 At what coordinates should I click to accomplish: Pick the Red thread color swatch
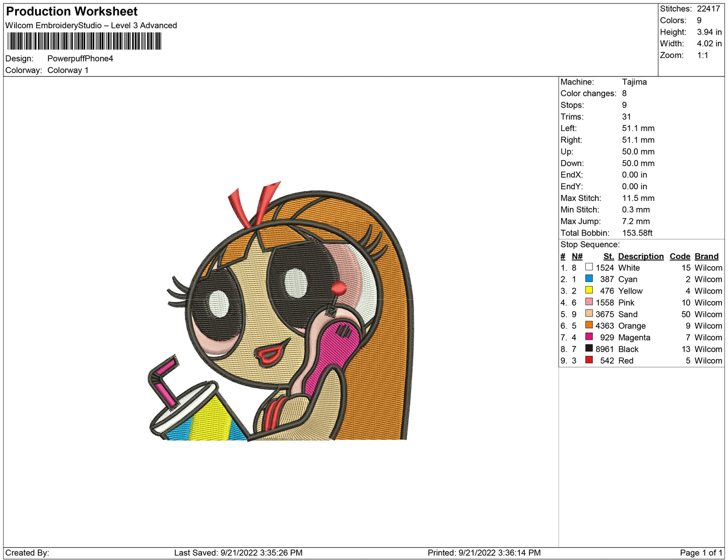[x=589, y=360]
